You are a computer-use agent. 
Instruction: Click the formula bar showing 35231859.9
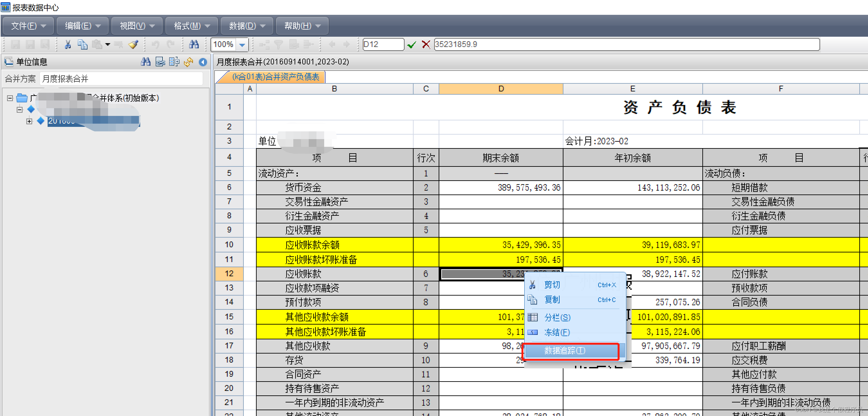[x=627, y=44]
